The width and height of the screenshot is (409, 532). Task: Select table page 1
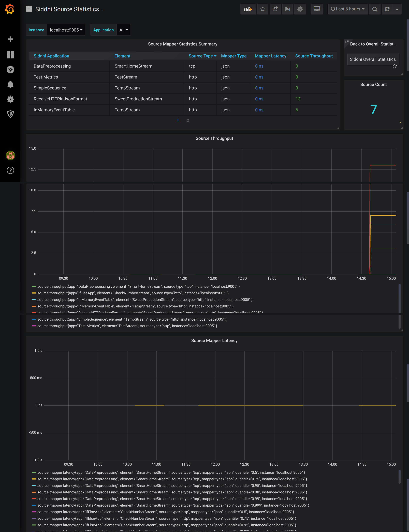click(x=178, y=120)
